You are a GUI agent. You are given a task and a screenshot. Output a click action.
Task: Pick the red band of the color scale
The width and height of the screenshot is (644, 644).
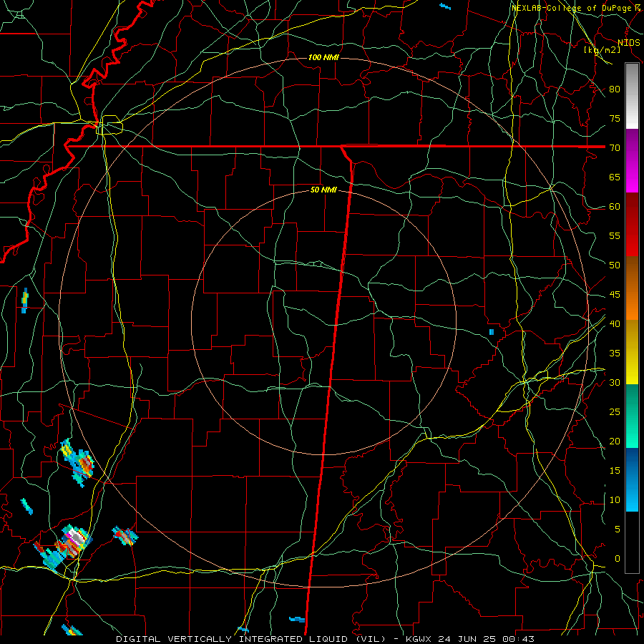coord(632,224)
